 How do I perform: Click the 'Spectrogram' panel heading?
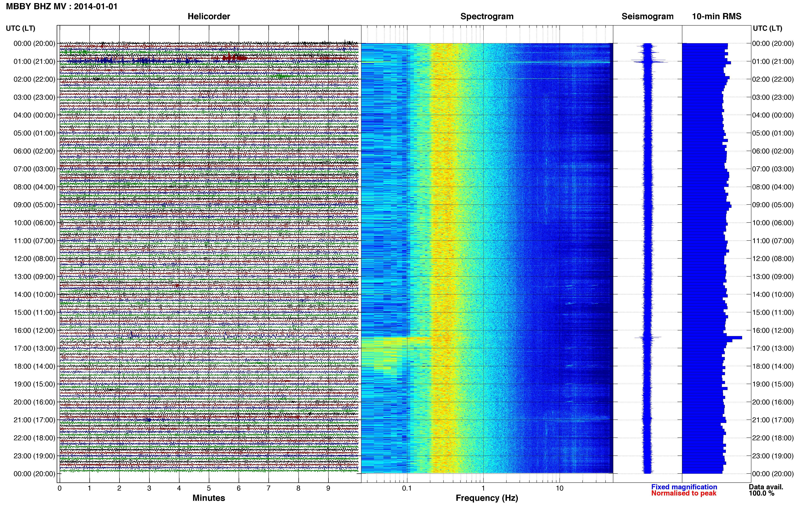(487, 16)
